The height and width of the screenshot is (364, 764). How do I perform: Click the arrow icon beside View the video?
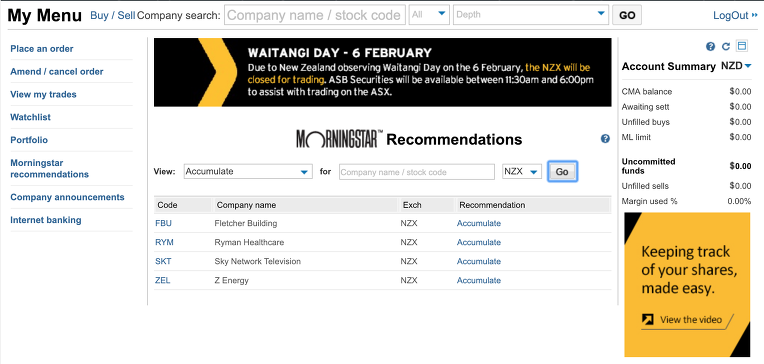click(x=648, y=319)
